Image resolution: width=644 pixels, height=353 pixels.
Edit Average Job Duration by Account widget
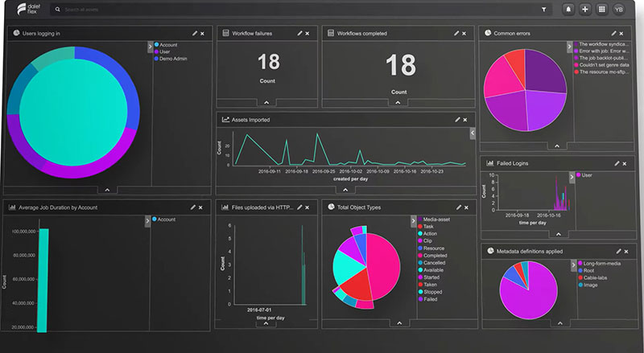(x=193, y=207)
